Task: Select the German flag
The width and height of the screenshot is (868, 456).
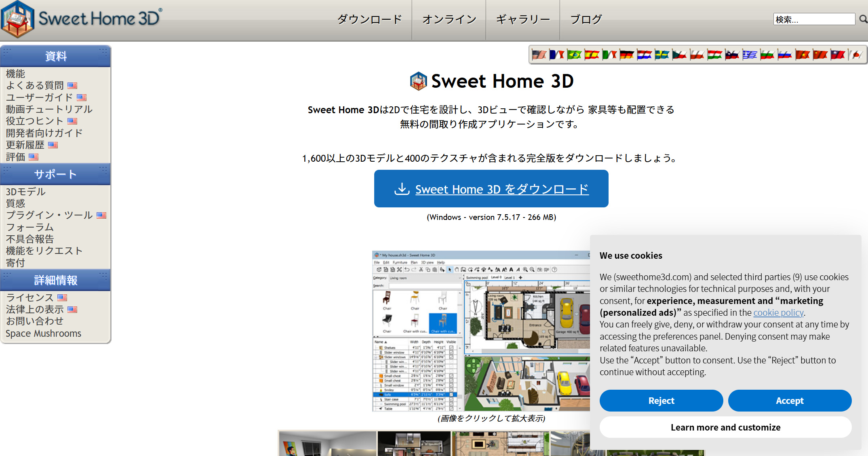Action: (x=627, y=55)
